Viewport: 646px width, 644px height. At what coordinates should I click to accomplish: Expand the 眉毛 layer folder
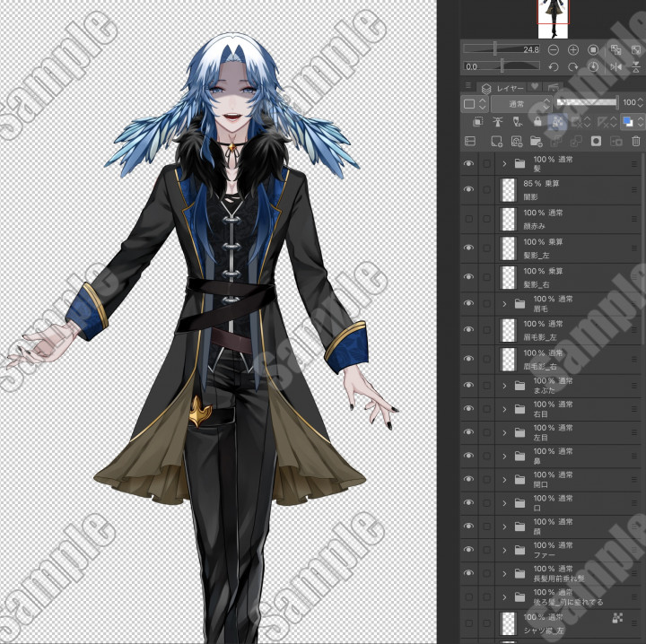point(504,304)
